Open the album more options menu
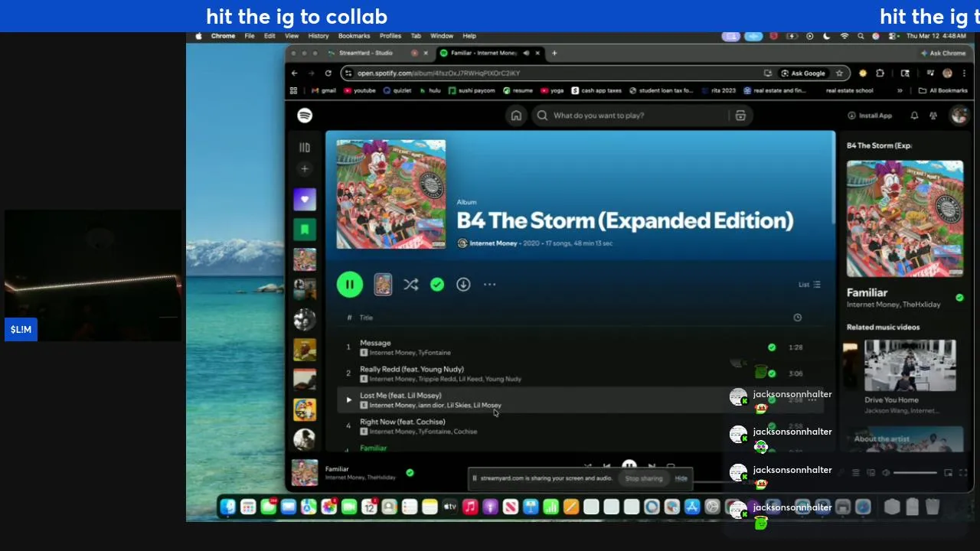Image resolution: width=980 pixels, height=551 pixels. pyautogui.click(x=489, y=285)
